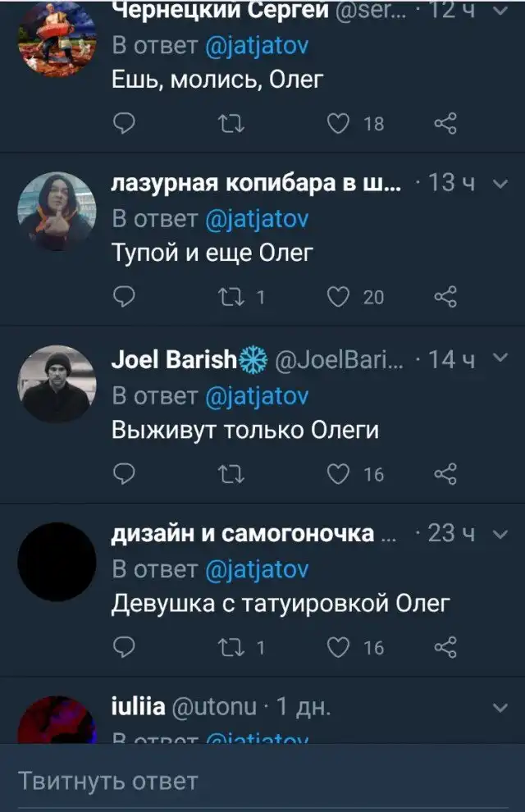Share "Девушка с татуировкой Олег" tweet
Screen dimensions: 525x812
point(445,647)
